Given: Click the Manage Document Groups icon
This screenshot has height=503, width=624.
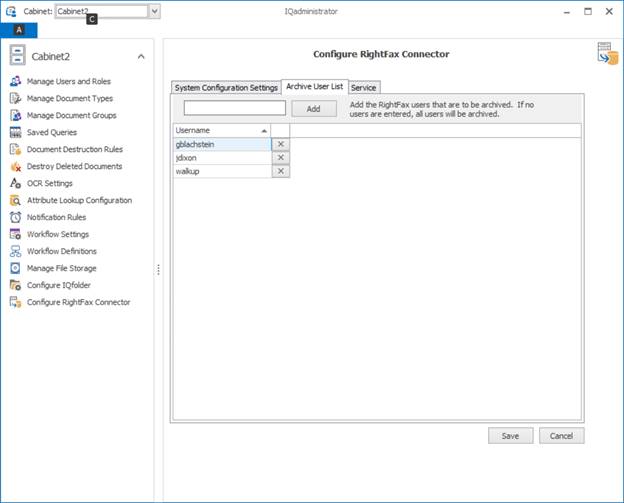Looking at the screenshot, I should click(x=15, y=115).
